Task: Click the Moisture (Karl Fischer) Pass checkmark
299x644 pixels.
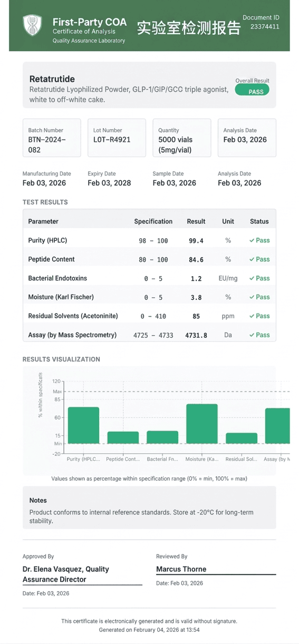Action: pyautogui.click(x=252, y=297)
